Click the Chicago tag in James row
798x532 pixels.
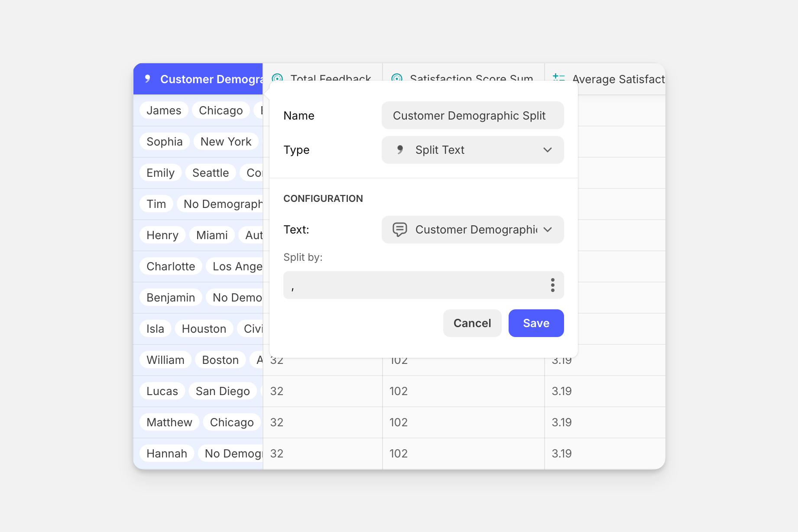click(221, 110)
